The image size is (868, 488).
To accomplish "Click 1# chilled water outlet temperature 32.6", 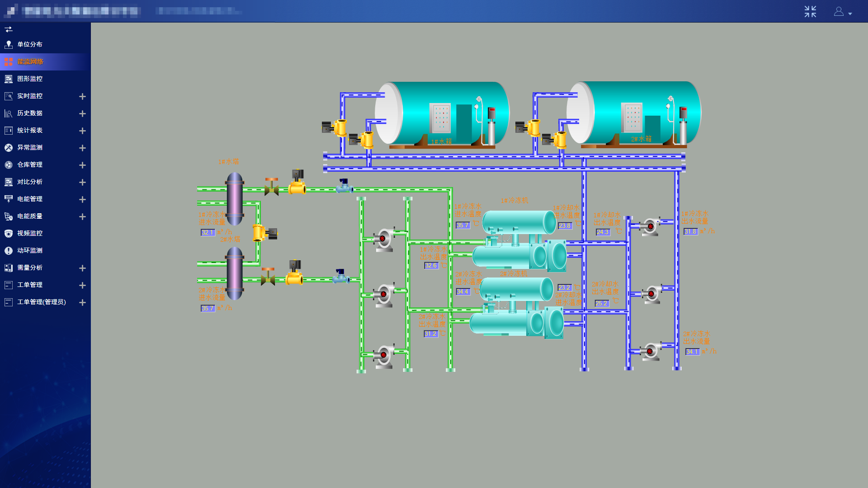I will (x=431, y=266).
